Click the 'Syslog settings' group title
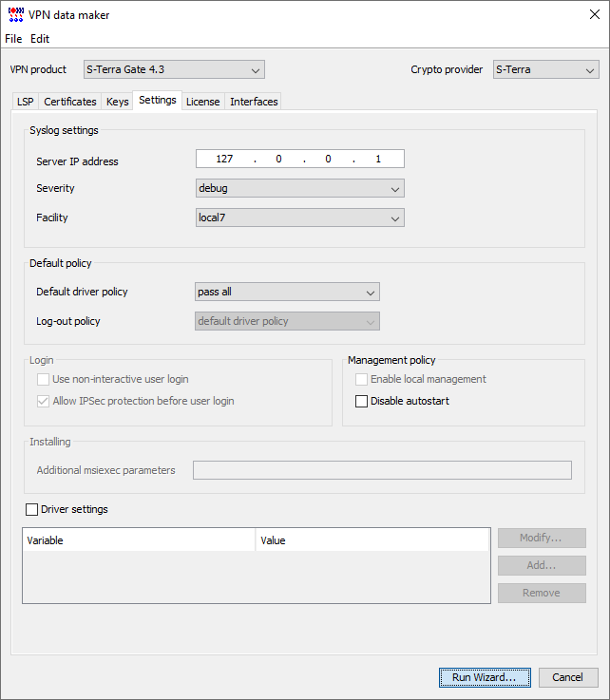610x700 pixels. pos(64,130)
